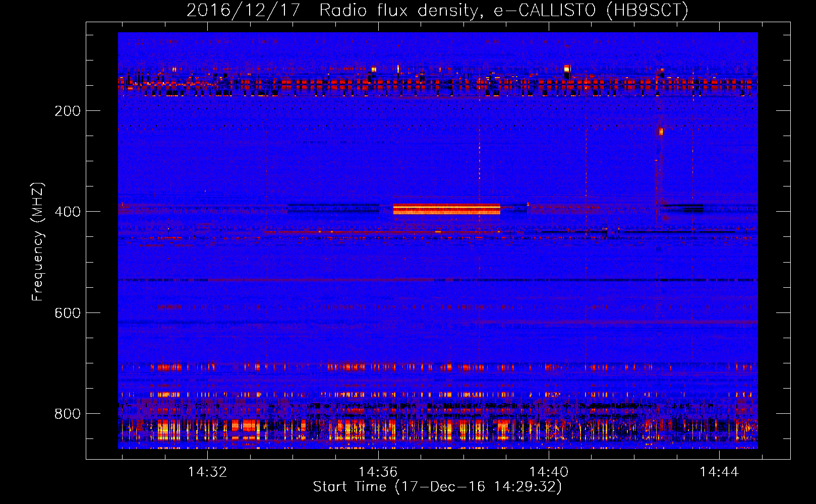The height and width of the screenshot is (504, 816).
Task: Click the bright burst spot near 250 MHz
Action: click(661, 132)
